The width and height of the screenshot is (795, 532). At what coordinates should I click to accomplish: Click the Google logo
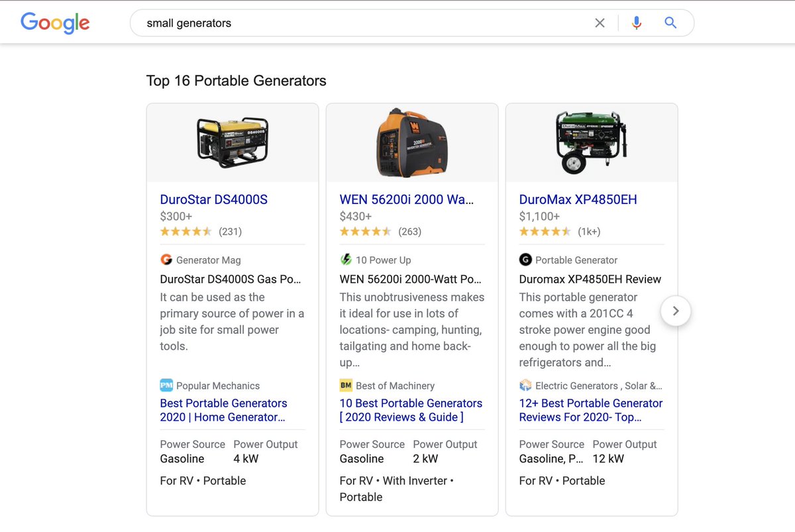(x=55, y=23)
